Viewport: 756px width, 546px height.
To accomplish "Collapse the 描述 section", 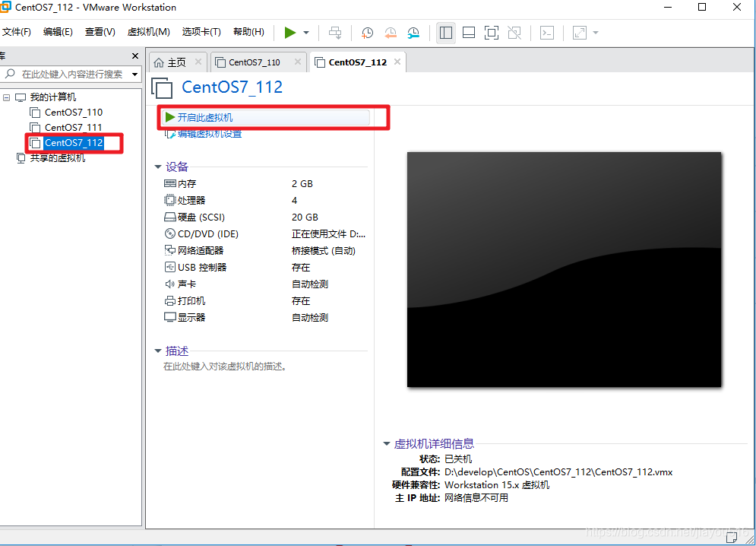I will 158,351.
